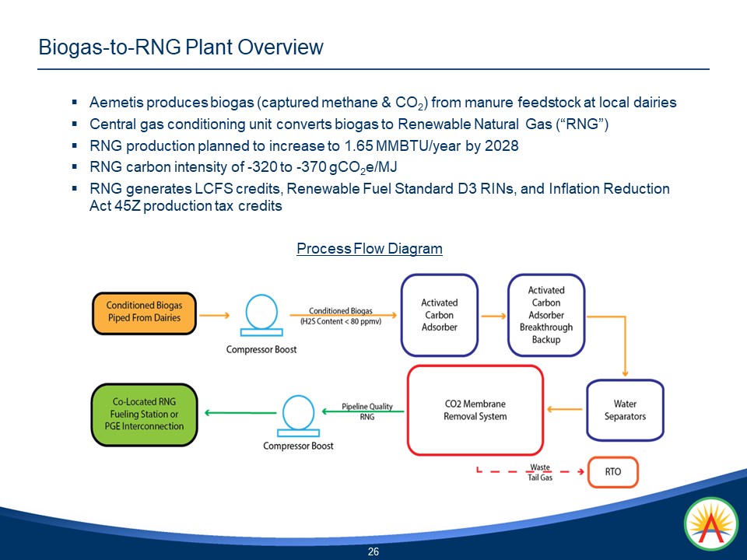Click the Co-Located RNG Fueling Station box

[x=144, y=414]
